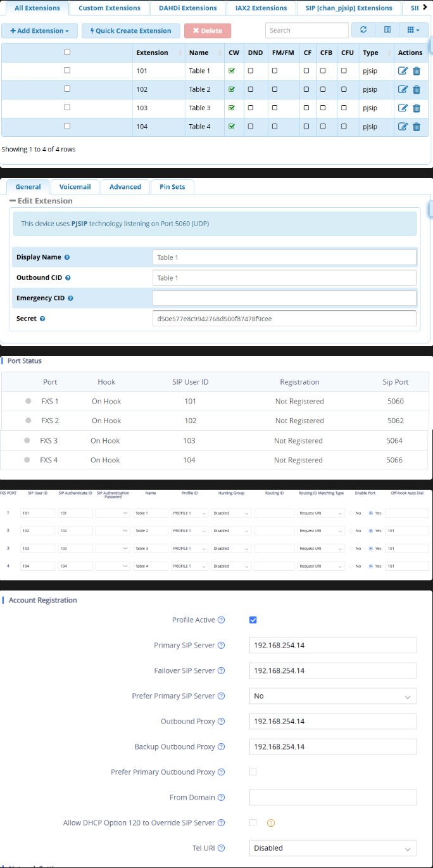Click the extensions Search input field
Screen dimensions: 433x868
[x=306, y=30]
